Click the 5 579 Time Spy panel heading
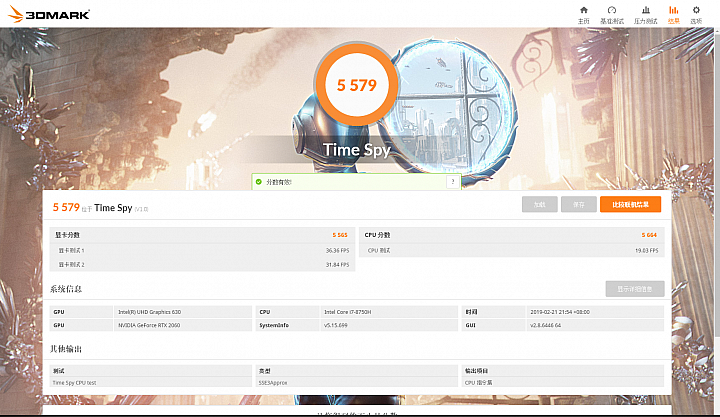The height and width of the screenshot is (417, 720). [x=100, y=208]
